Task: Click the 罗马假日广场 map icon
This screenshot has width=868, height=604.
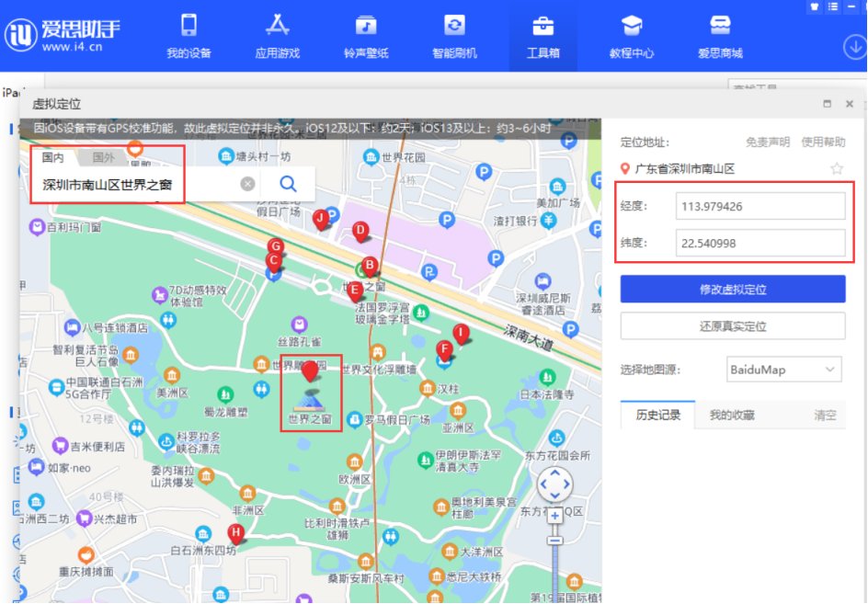Action: click(354, 419)
